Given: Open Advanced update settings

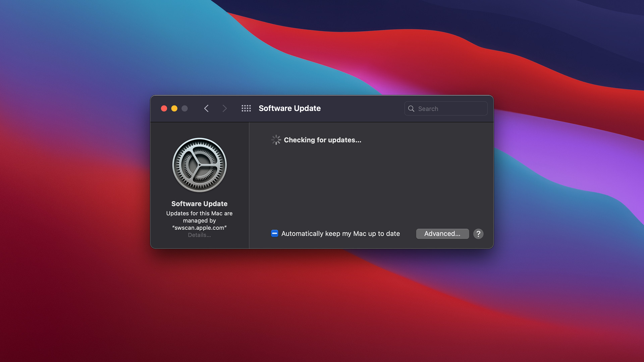Looking at the screenshot, I should (x=442, y=233).
